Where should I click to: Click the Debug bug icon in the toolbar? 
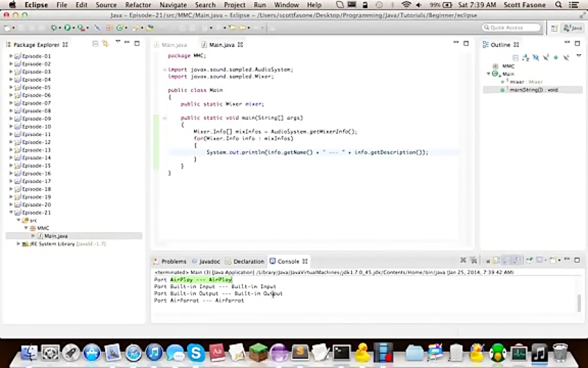point(54,28)
